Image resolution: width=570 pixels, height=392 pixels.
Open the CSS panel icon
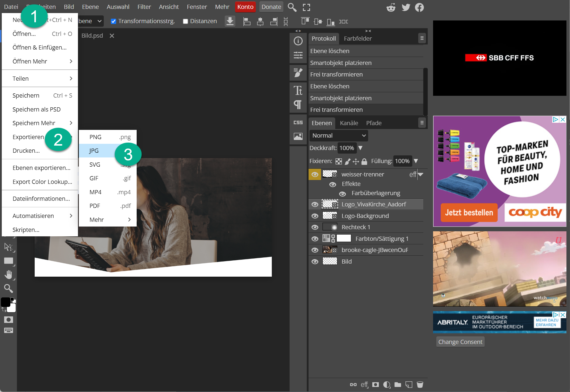pyautogui.click(x=298, y=122)
